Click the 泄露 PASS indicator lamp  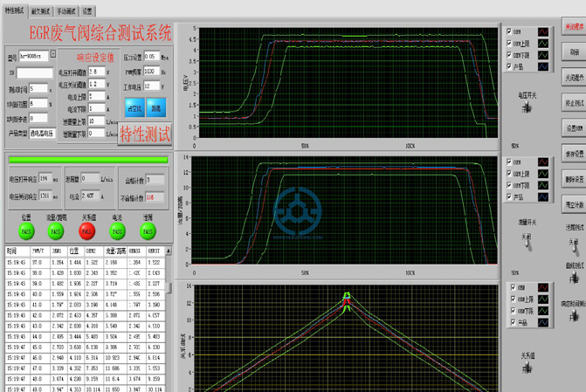148,231
